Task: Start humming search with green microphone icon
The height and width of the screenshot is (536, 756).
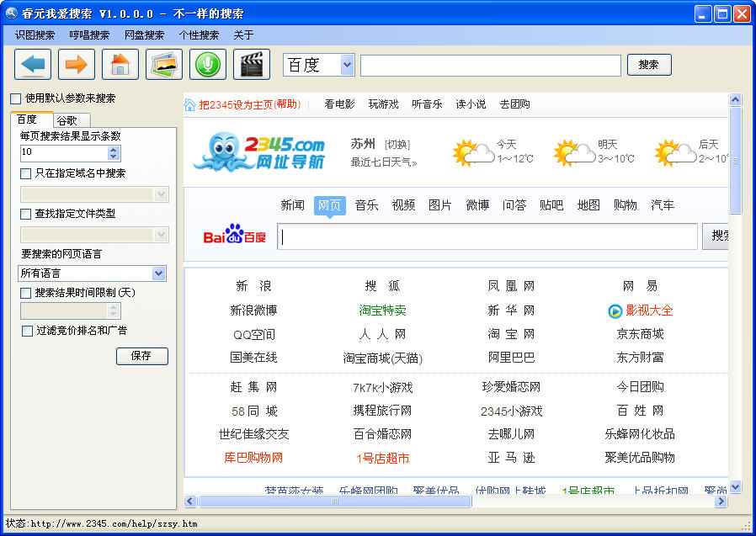Action: (208, 64)
